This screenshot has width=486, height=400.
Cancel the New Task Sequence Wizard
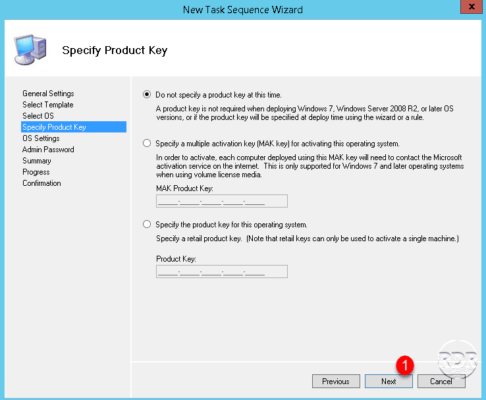(441, 381)
